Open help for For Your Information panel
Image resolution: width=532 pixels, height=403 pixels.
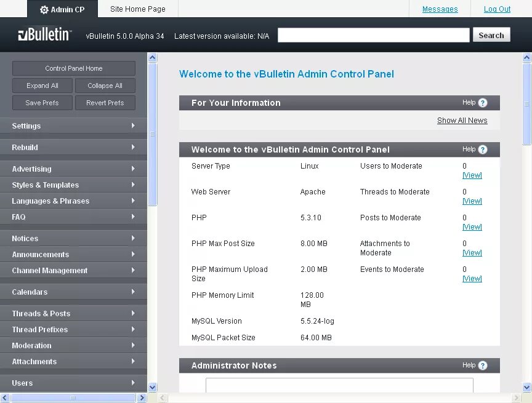483,103
